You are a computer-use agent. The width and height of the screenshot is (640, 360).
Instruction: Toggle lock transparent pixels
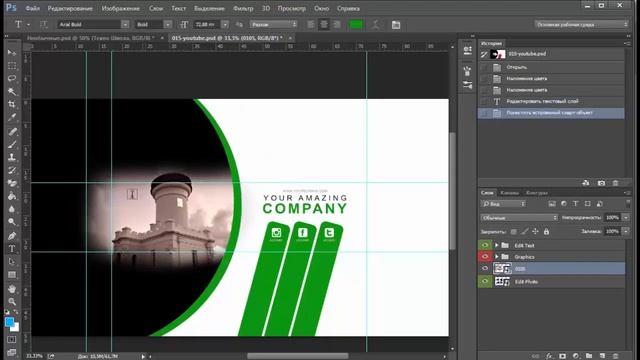pos(513,231)
